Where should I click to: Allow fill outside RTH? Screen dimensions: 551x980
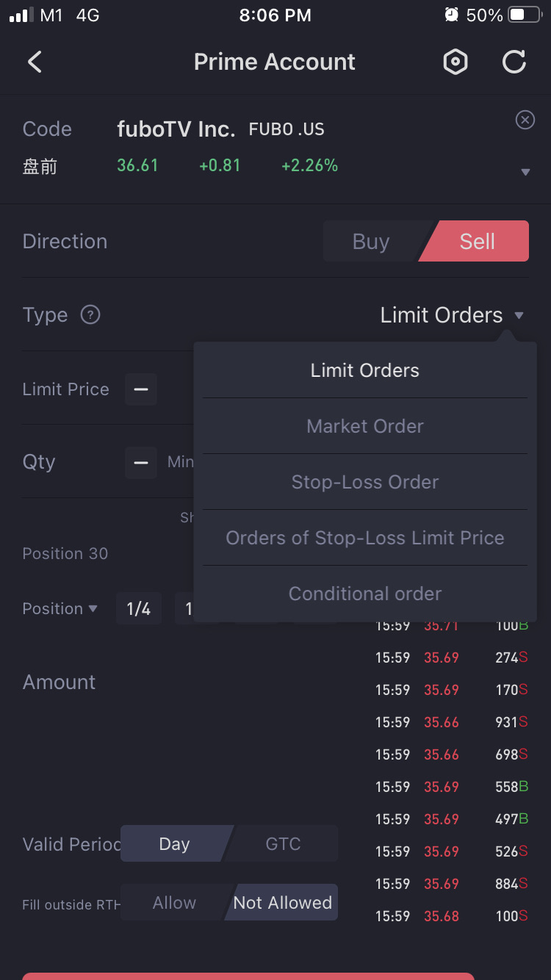pyautogui.click(x=174, y=903)
